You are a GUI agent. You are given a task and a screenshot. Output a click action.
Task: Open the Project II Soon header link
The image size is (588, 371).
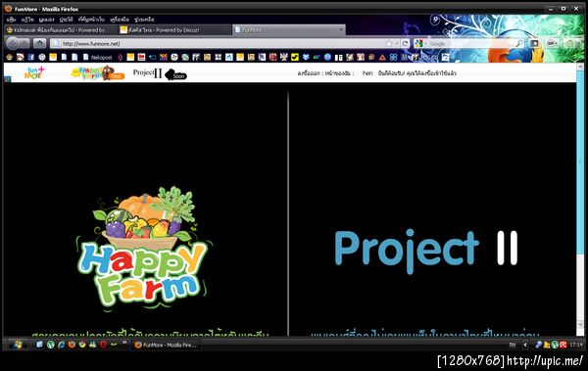160,73
